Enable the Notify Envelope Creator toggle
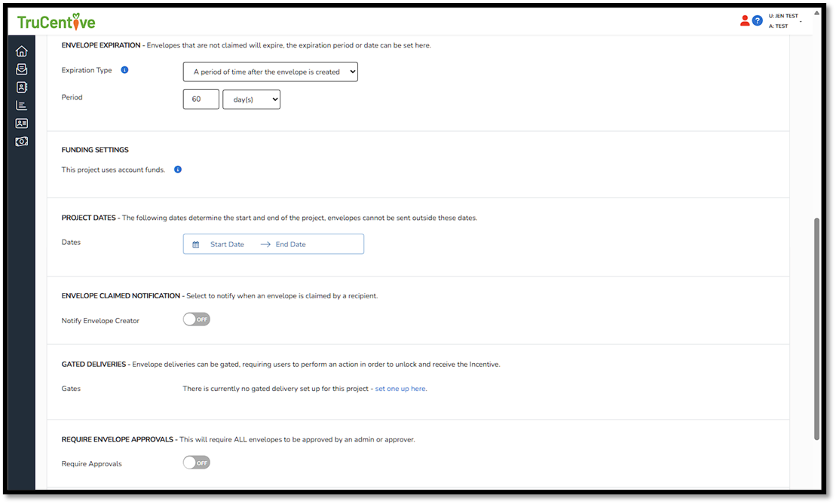The width and height of the screenshot is (836, 504). (x=196, y=319)
